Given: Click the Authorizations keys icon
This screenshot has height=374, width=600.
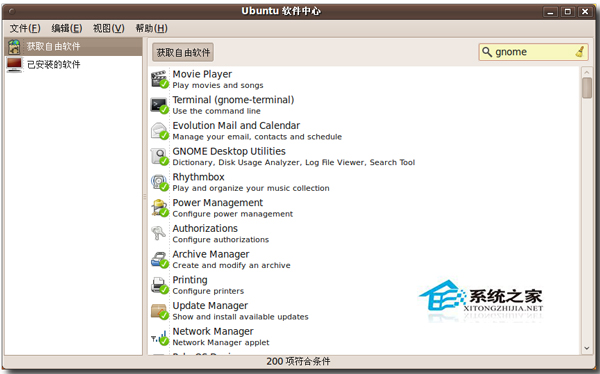Looking at the screenshot, I should pos(158,233).
